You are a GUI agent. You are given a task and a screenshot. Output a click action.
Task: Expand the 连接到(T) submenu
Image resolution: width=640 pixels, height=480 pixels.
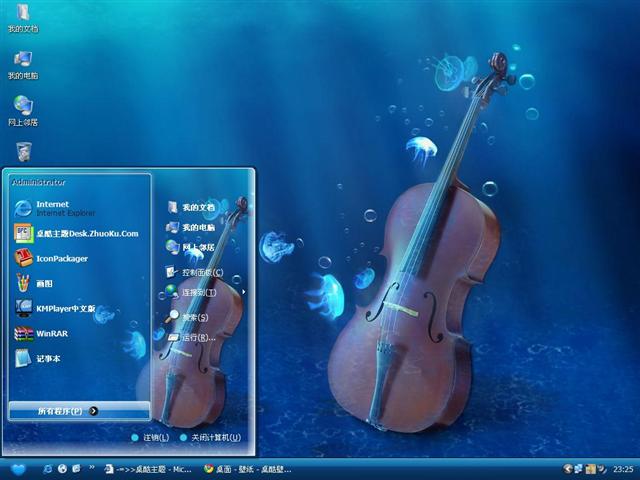point(205,292)
